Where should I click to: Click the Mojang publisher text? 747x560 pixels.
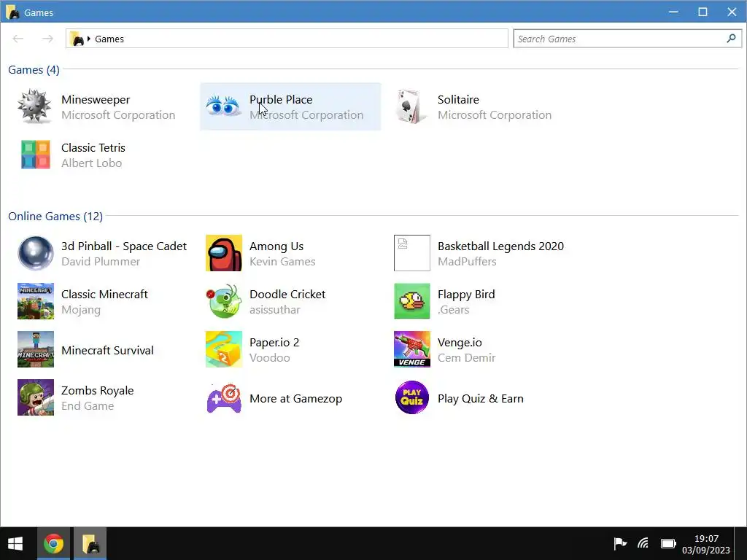click(x=81, y=310)
